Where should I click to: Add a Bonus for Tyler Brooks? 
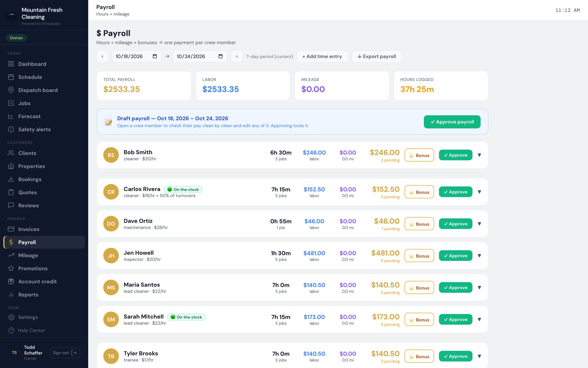pyautogui.click(x=419, y=356)
